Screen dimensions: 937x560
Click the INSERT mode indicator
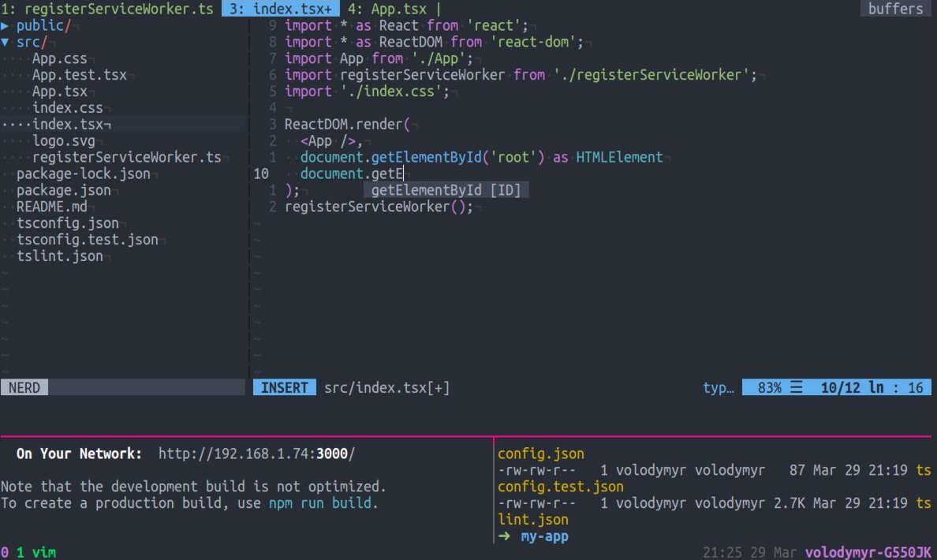click(x=284, y=386)
